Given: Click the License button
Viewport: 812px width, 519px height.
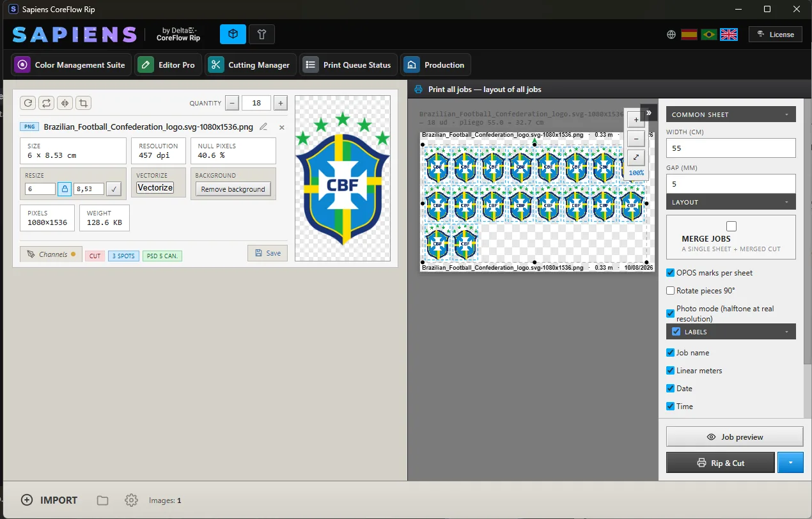Looking at the screenshot, I should tap(775, 35).
